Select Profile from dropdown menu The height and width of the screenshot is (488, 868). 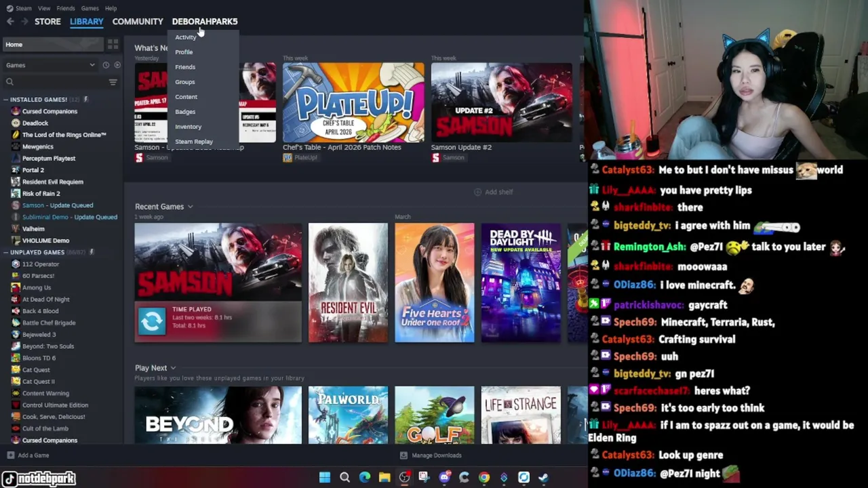(x=184, y=52)
